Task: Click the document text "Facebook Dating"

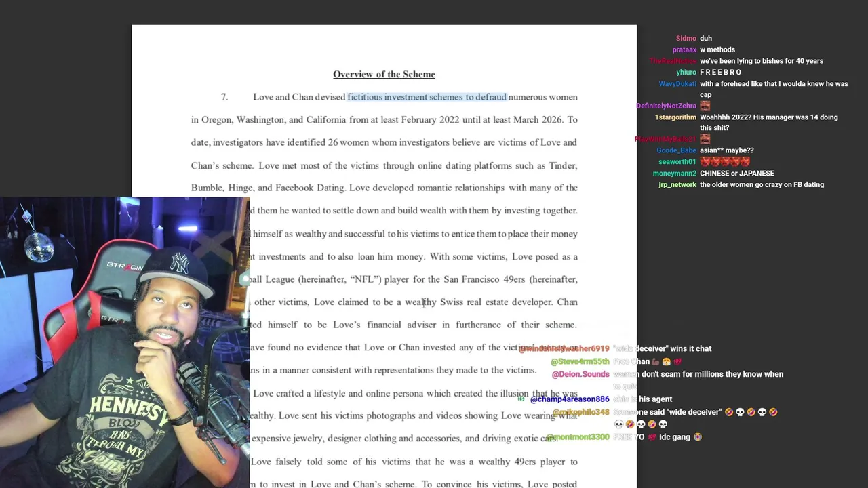Action: (310, 188)
